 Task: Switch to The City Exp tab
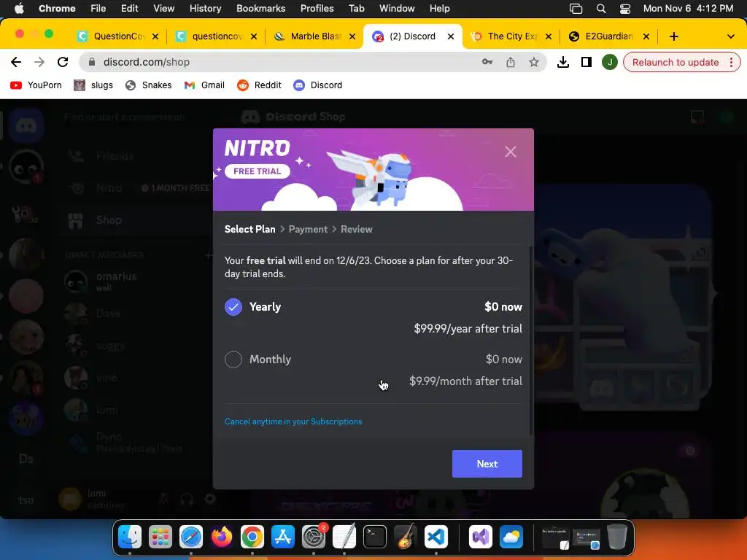coord(512,36)
